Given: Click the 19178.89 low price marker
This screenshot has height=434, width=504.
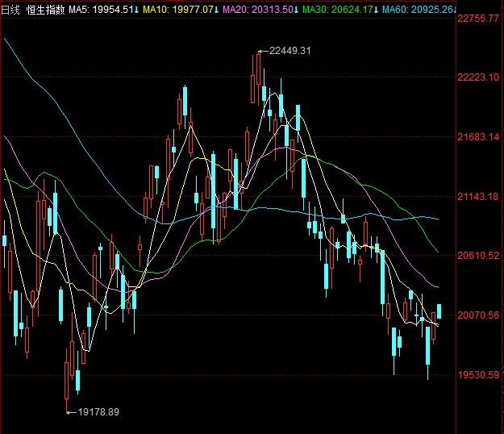Looking at the screenshot, I should point(97,412).
